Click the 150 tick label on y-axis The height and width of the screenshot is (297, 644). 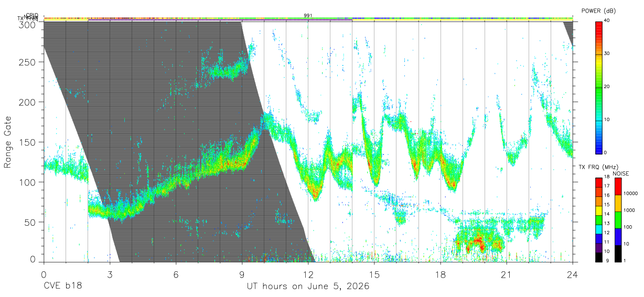point(28,142)
